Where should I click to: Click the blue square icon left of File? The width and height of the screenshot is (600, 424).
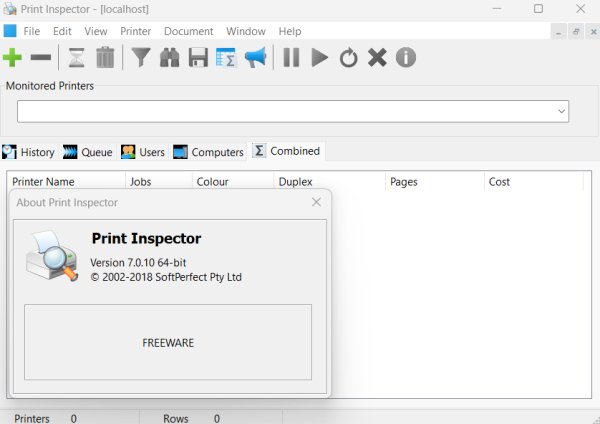[10, 31]
